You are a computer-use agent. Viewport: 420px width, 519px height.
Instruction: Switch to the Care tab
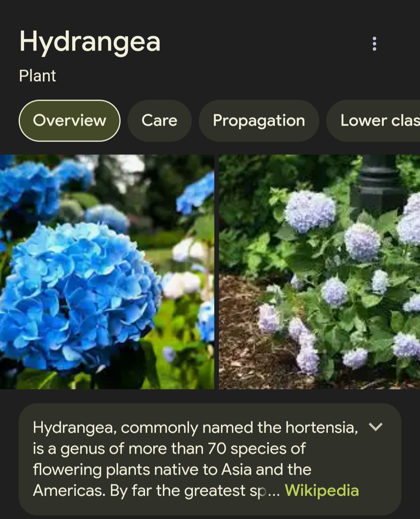click(159, 121)
